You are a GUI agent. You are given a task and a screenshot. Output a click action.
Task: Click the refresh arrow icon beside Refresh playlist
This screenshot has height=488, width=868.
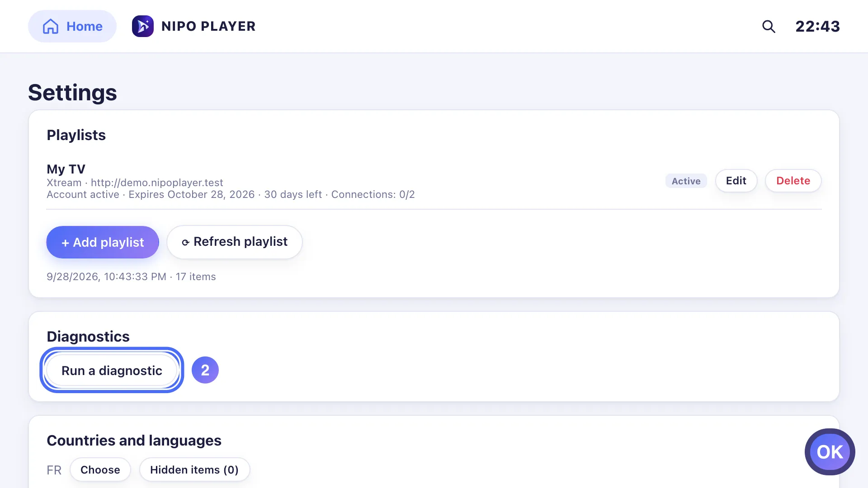[185, 243]
